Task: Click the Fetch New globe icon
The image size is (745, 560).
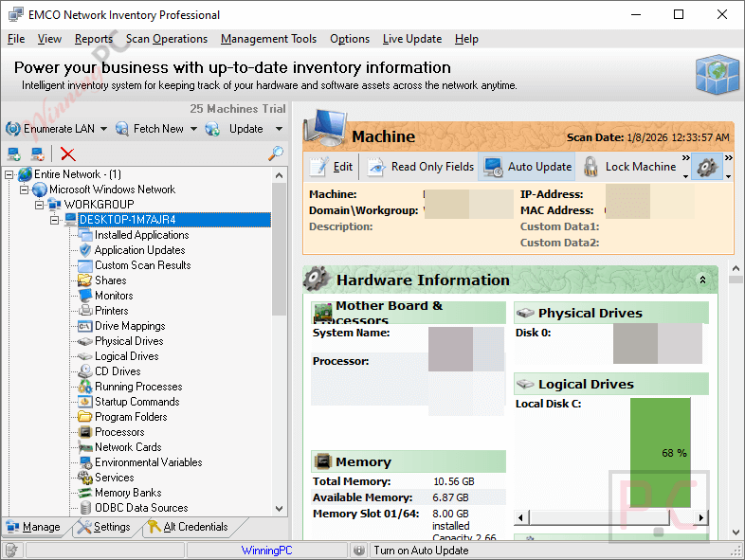Action: tap(122, 129)
